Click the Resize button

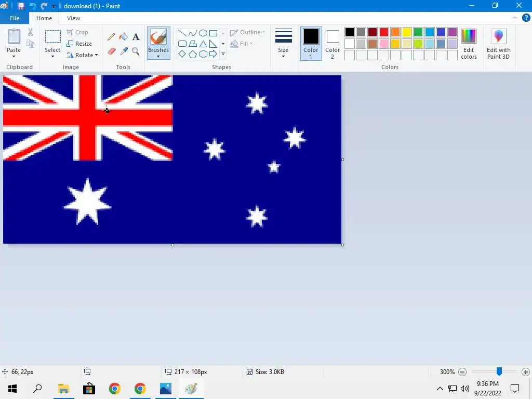tap(79, 44)
